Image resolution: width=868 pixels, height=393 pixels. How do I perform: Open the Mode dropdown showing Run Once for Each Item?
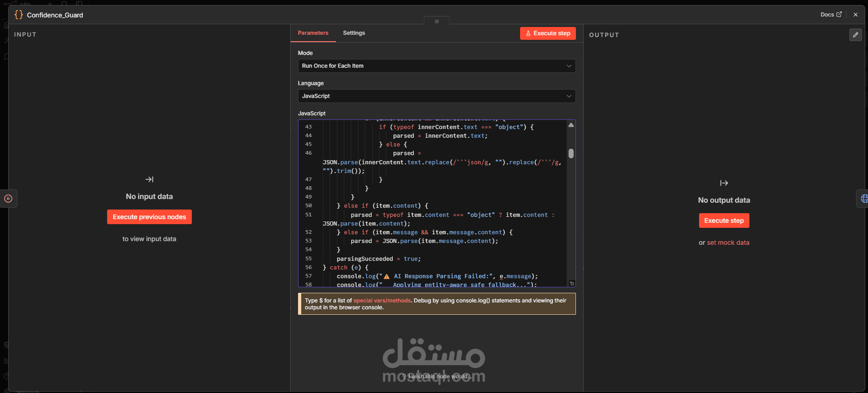(437, 66)
